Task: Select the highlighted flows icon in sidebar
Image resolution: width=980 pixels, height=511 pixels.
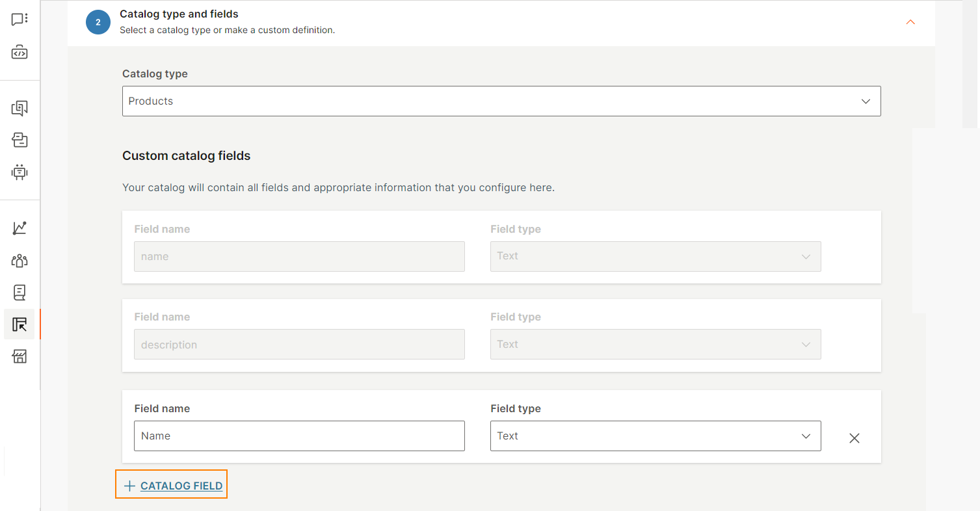Action: tap(20, 324)
